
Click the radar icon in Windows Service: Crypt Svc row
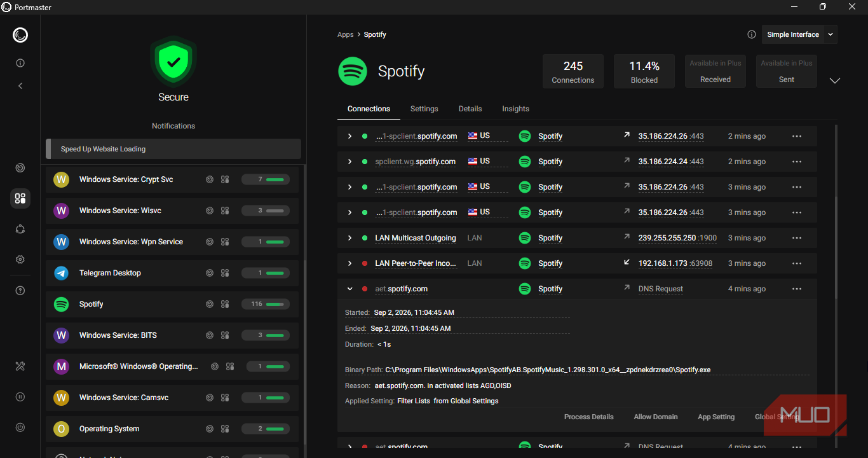[210, 179]
